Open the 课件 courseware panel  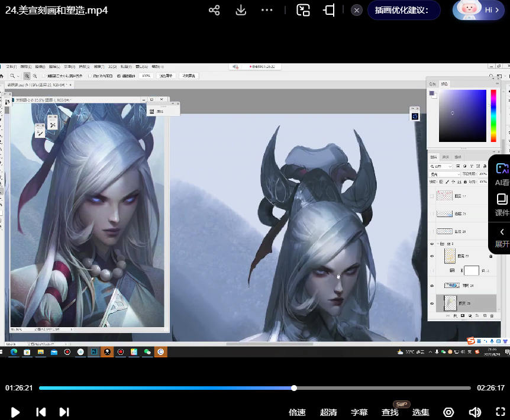(x=502, y=204)
